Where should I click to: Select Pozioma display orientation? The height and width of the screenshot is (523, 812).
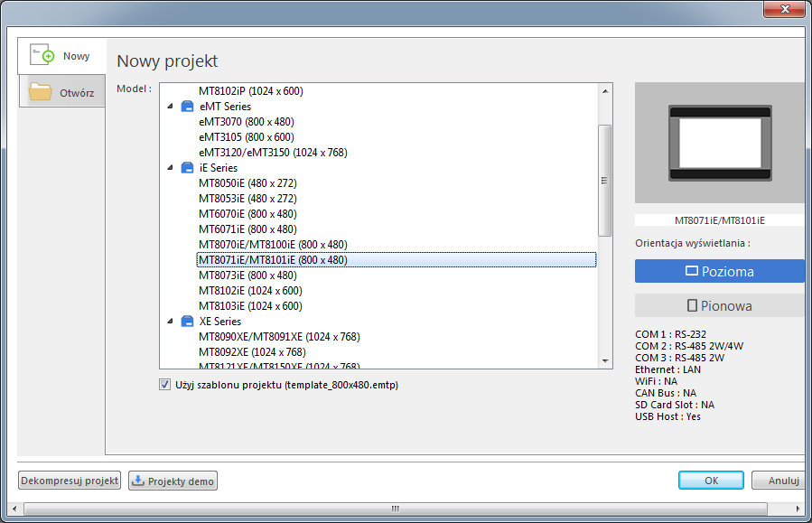(x=720, y=271)
